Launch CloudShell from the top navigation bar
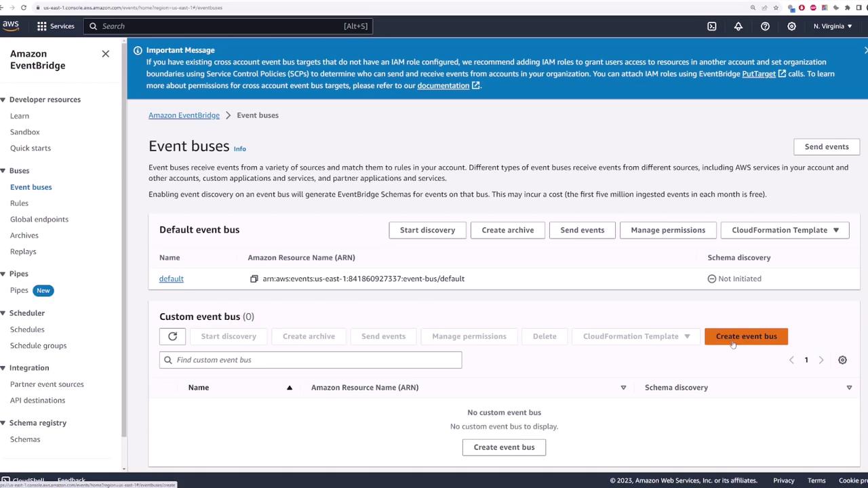 coord(712,26)
